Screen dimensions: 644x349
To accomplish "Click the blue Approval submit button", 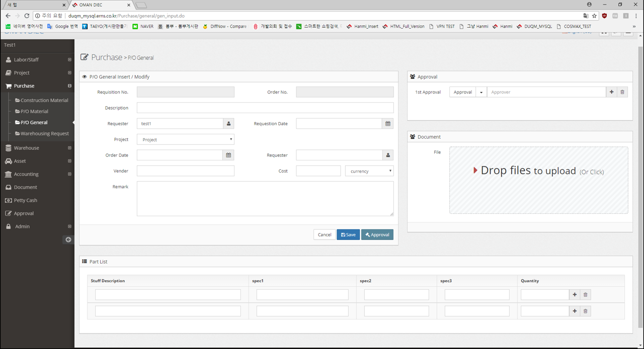I will click(377, 234).
